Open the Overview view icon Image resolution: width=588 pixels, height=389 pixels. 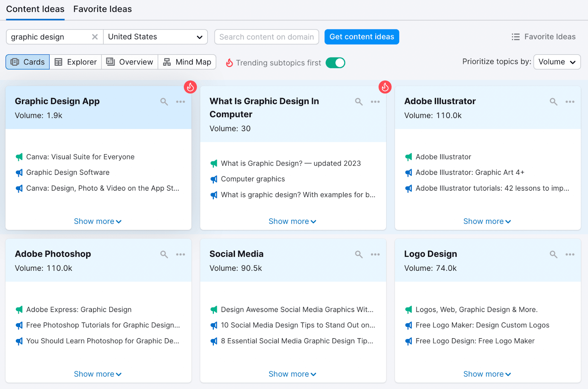coord(129,62)
